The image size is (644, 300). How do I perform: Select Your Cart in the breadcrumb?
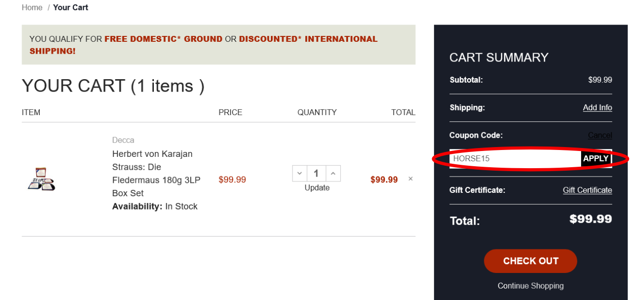pos(70,7)
